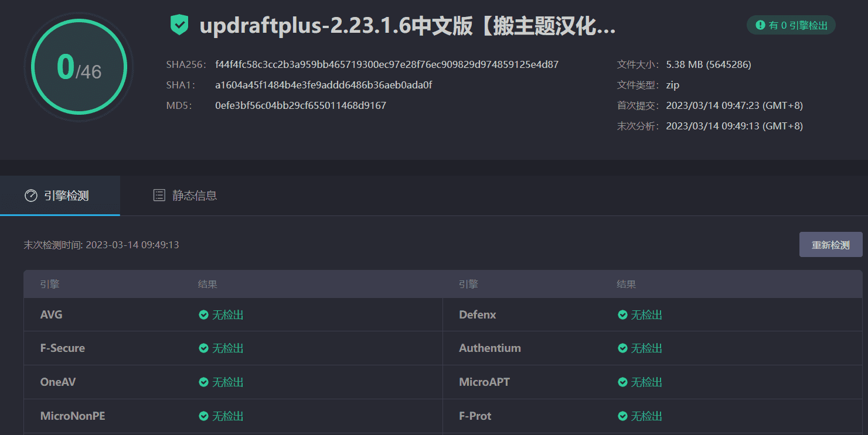Image resolution: width=868 pixels, height=435 pixels.
Task: Click the F-Prot engine name
Action: tap(475, 416)
